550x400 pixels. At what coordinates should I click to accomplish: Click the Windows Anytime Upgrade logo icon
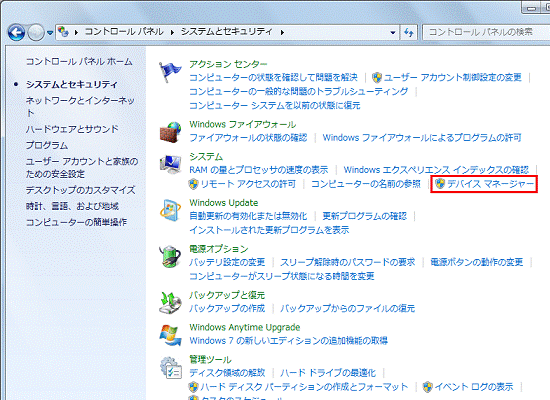pyautogui.click(x=170, y=335)
